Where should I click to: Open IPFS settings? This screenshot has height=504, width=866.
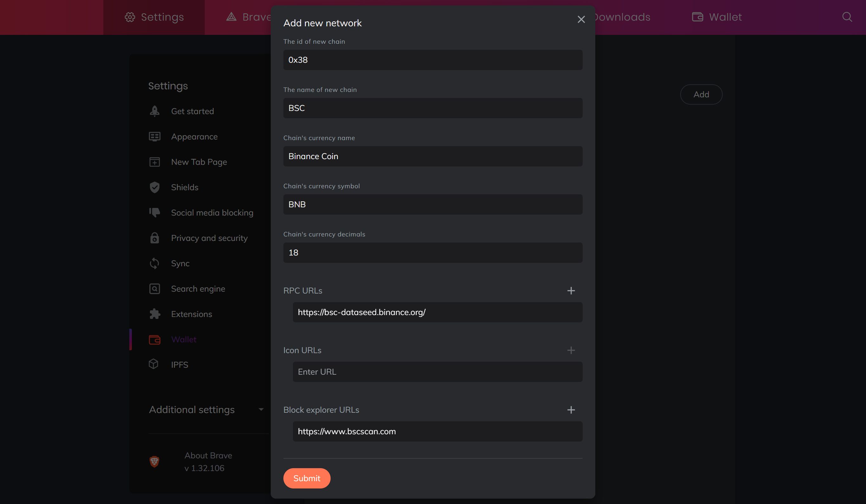pos(179,365)
